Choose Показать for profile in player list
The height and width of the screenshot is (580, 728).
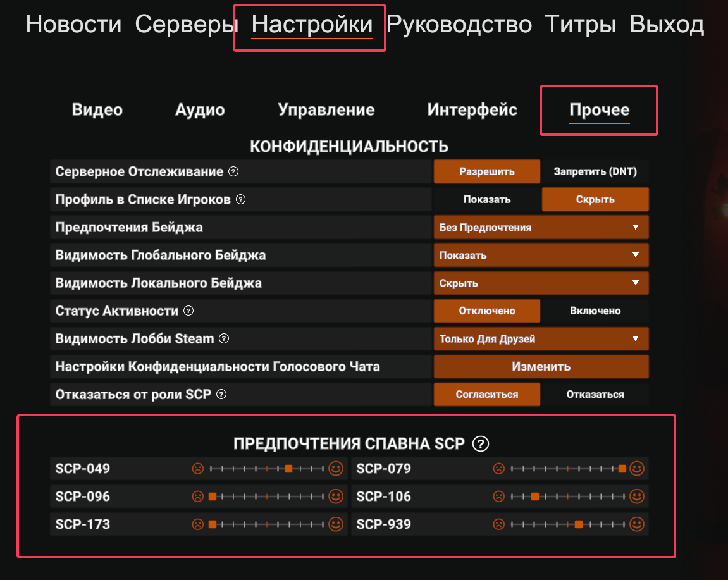pyautogui.click(x=486, y=199)
